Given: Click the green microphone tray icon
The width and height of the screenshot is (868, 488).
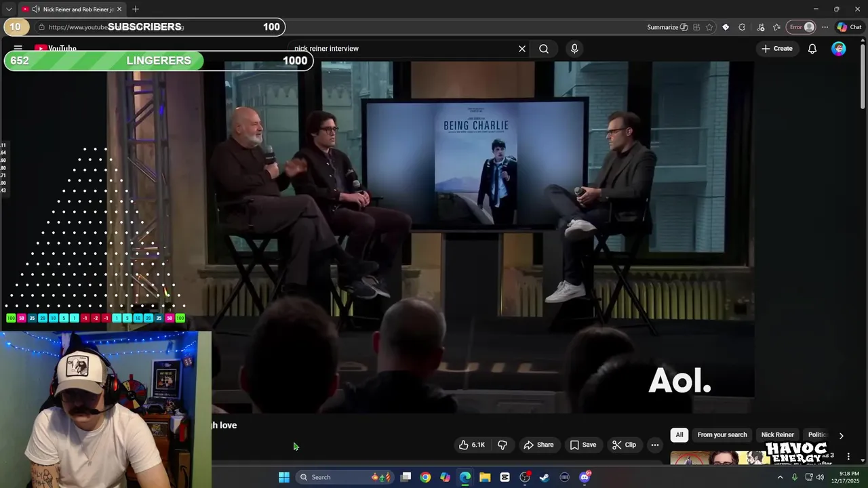Looking at the screenshot, I should (795, 477).
